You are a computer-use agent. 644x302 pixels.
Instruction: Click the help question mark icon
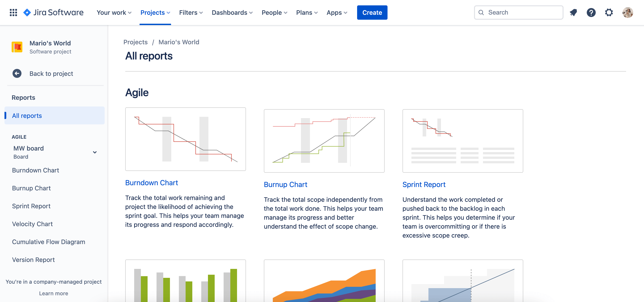(591, 12)
